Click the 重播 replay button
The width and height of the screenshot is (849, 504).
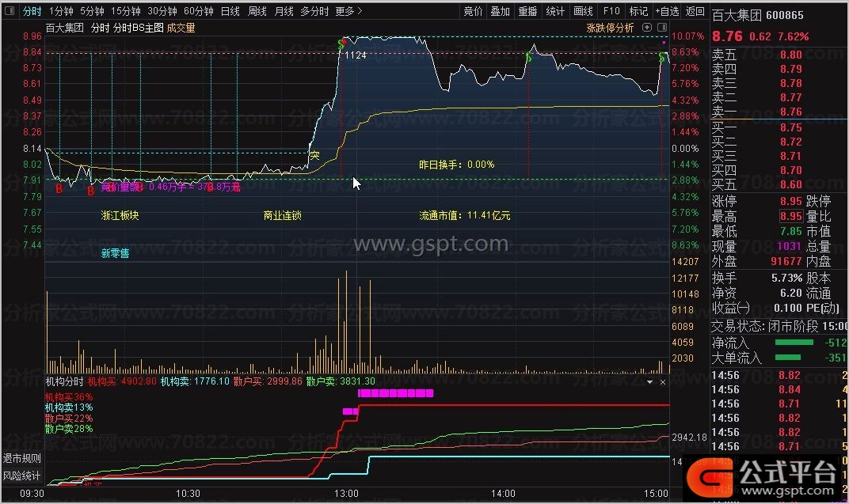point(528,11)
